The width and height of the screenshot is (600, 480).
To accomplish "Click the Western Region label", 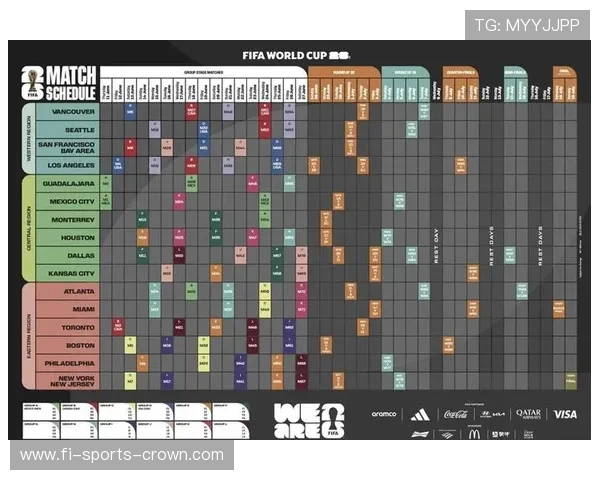I will 29,138.
